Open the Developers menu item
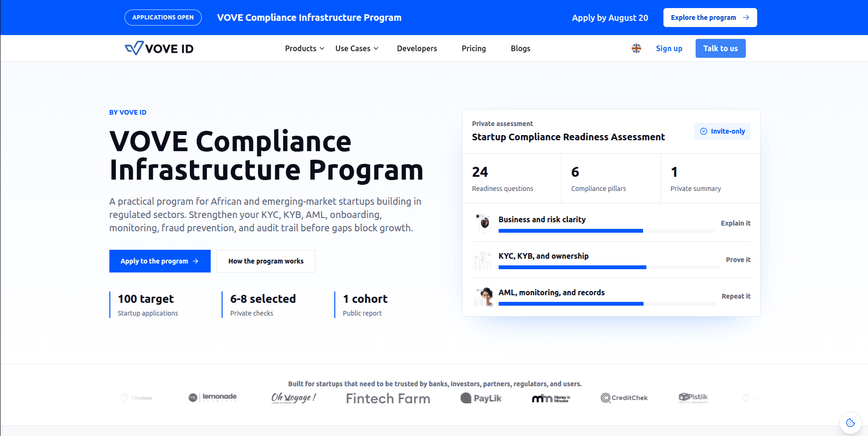This screenshot has width=868, height=436. point(417,48)
